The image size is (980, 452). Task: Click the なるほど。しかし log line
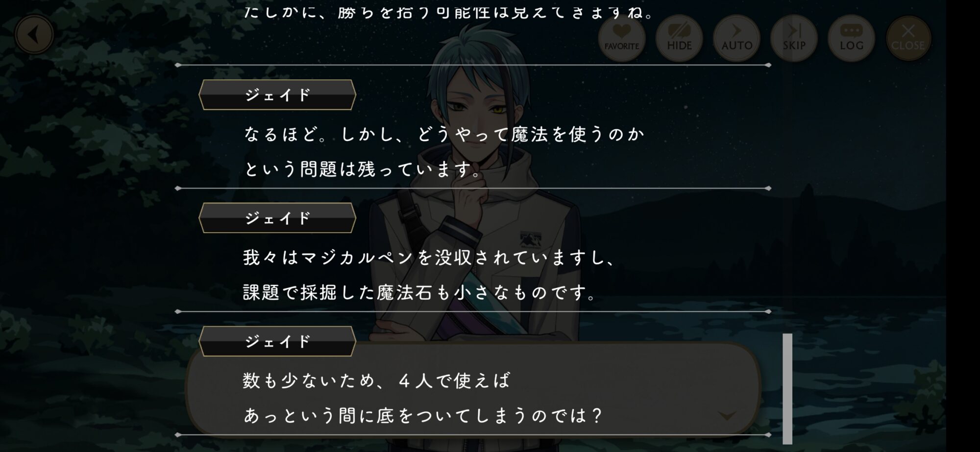pyautogui.click(x=444, y=134)
